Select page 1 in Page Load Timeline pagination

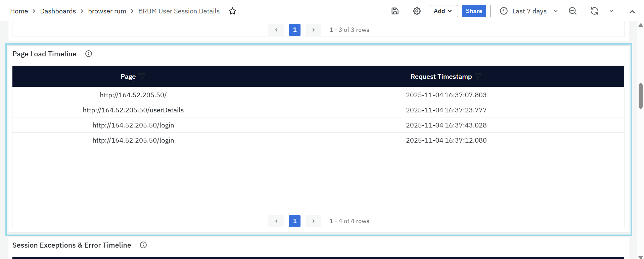(294, 221)
